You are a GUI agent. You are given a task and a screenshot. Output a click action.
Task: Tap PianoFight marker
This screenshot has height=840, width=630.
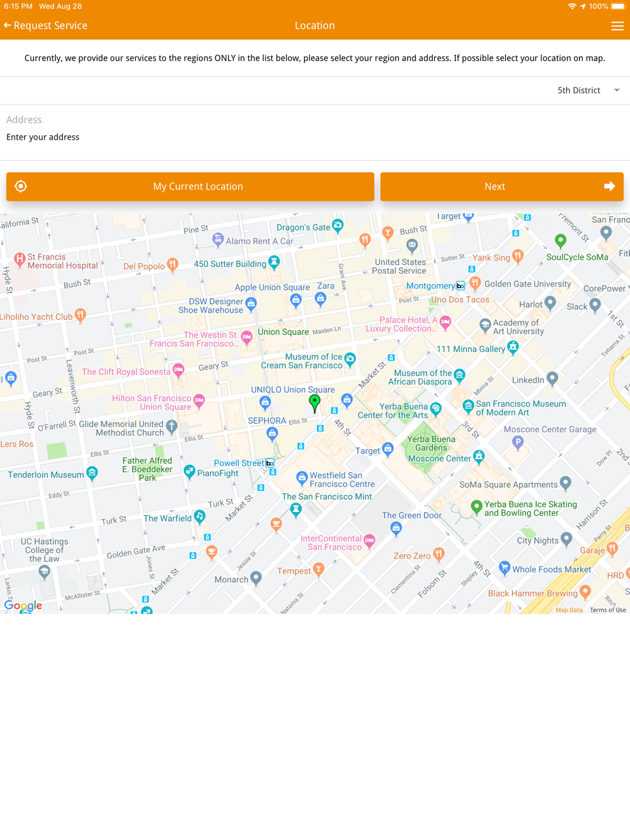190,471
